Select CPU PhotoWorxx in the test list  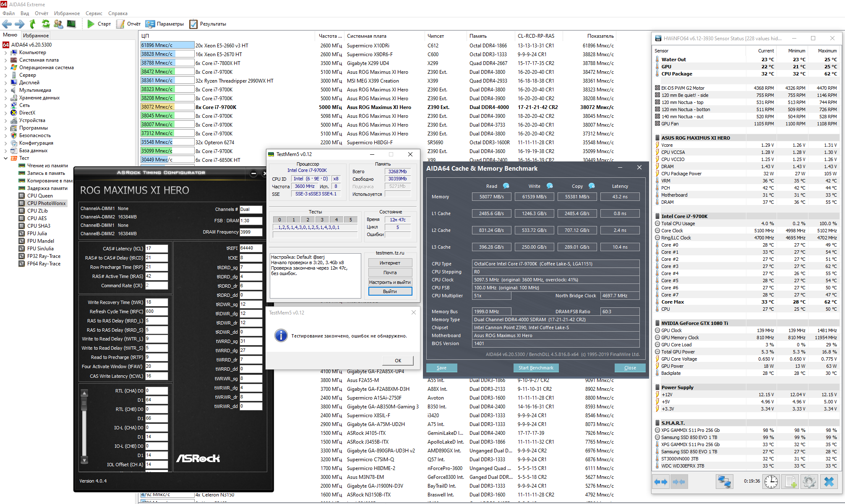tap(46, 203)
